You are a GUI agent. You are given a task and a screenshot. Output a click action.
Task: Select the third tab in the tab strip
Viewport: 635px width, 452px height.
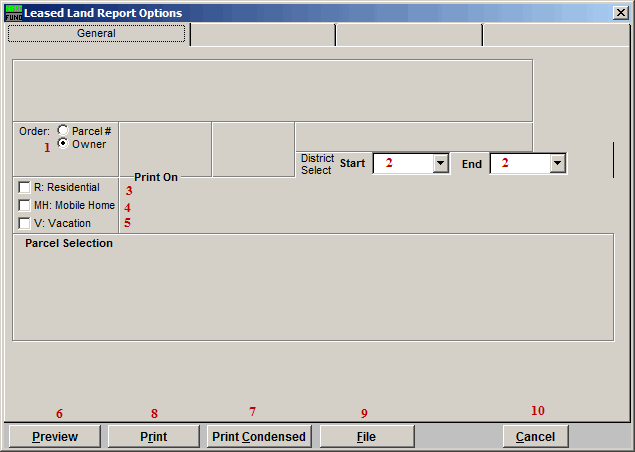(408, 35)
